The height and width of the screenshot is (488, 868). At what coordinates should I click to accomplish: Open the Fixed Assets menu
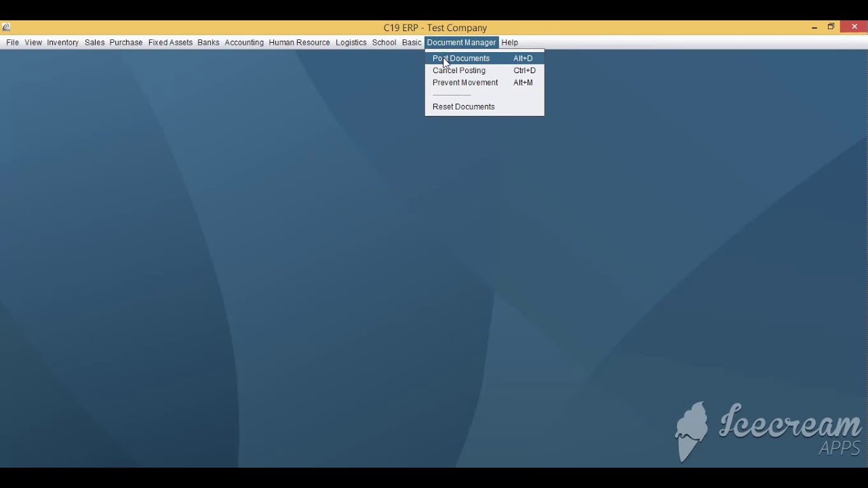pyautogui.click(x=170, y=43)
